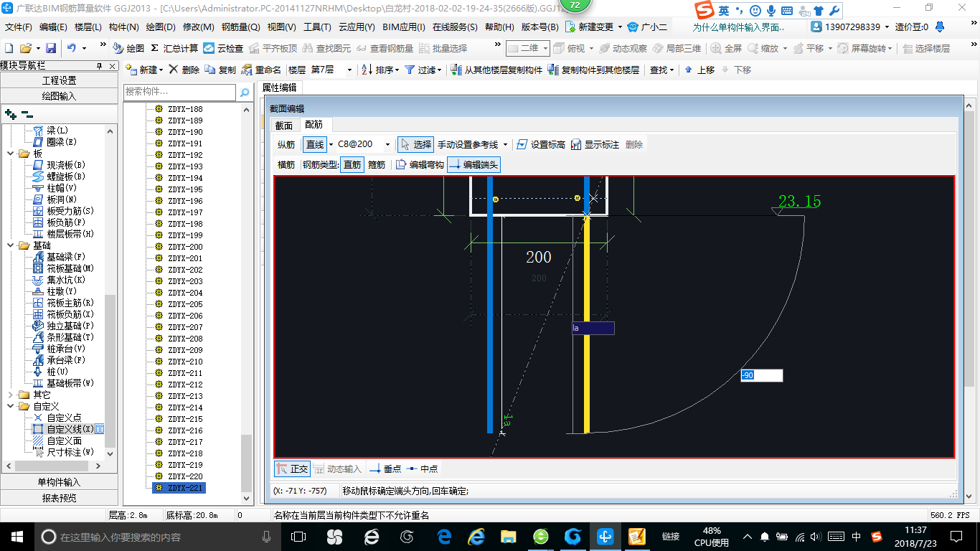This screenshot has width=980, height=551.
Task: Click the 搜索构件 search field
Action: coord(179,92)
